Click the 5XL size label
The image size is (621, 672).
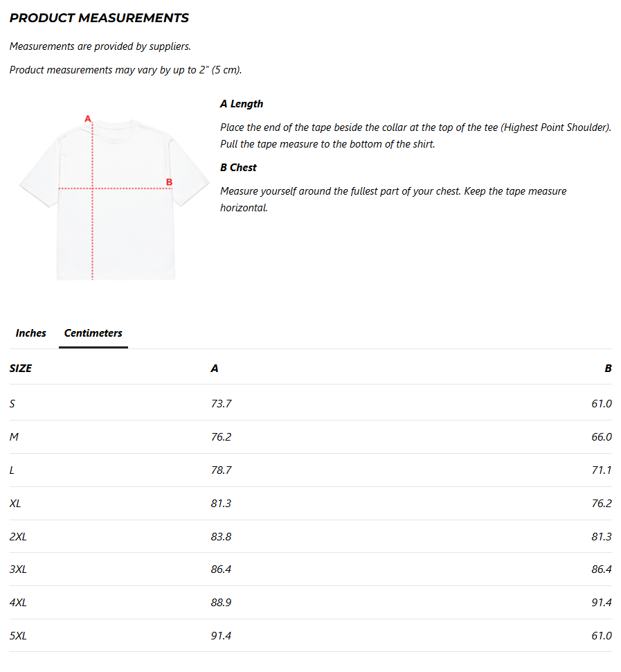18,636
